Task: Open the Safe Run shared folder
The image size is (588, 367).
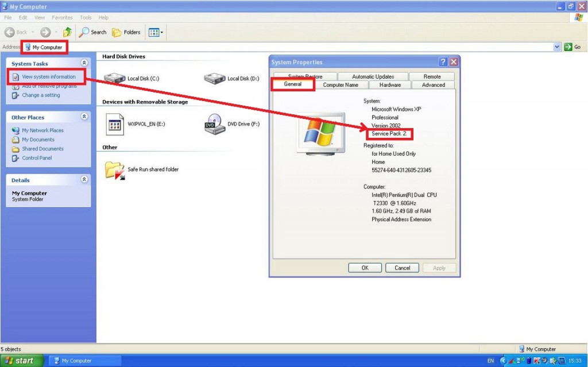Action: coord(138,169)
